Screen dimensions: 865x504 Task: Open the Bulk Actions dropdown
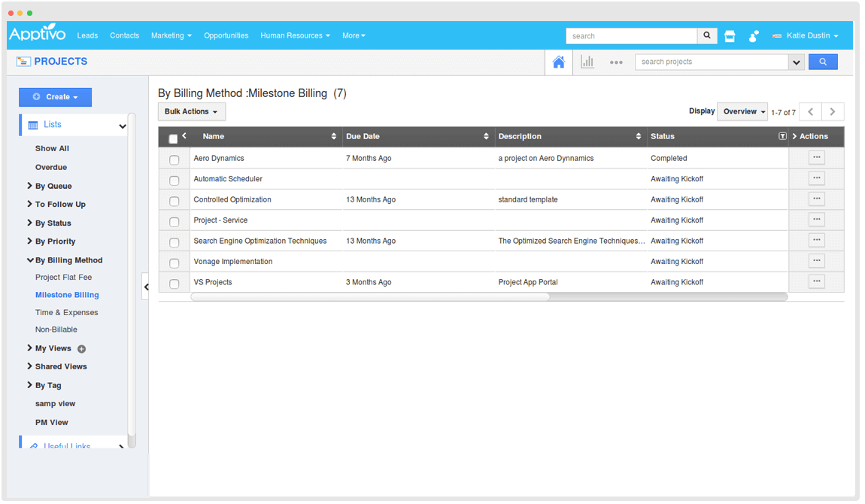[x=191, y=112]
